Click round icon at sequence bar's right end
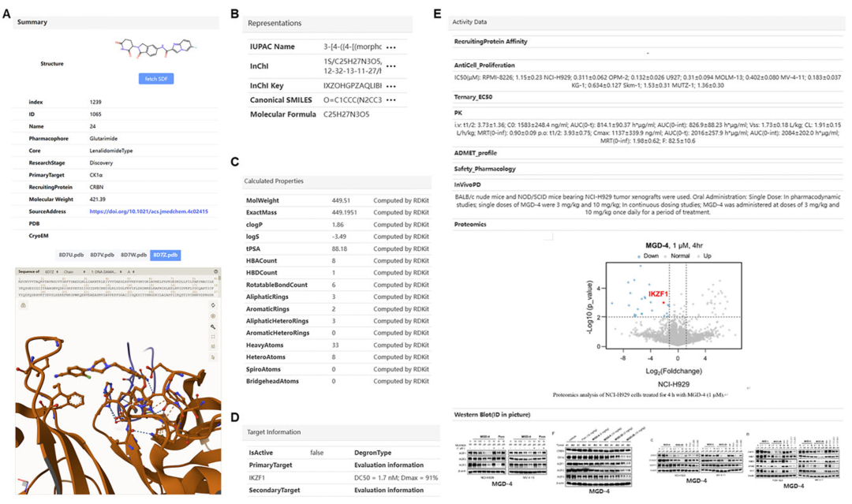This screenshot has height=504, width=852. tap(215, 271)
